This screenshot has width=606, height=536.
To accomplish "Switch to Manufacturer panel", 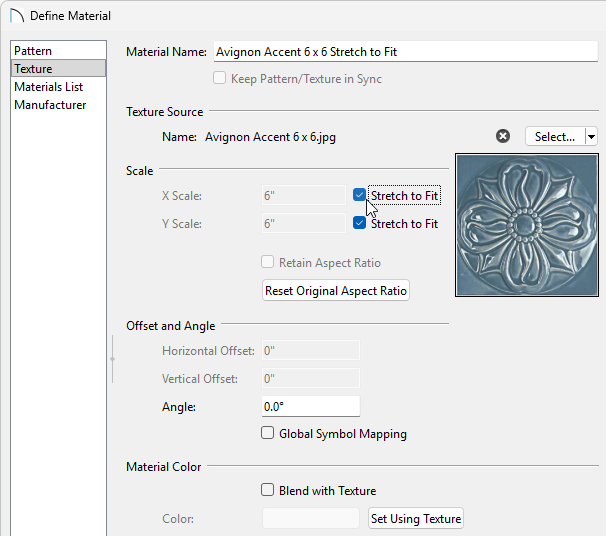I will [58, 105].
